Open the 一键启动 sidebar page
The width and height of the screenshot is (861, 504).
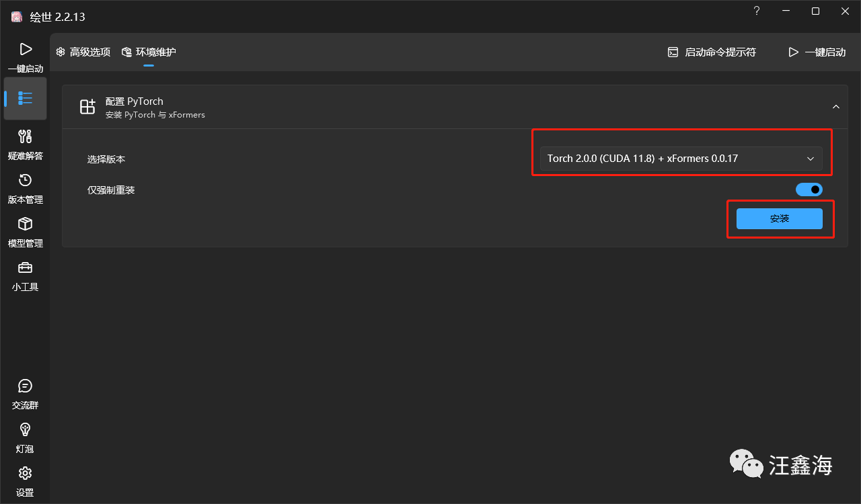pos(25,56)
